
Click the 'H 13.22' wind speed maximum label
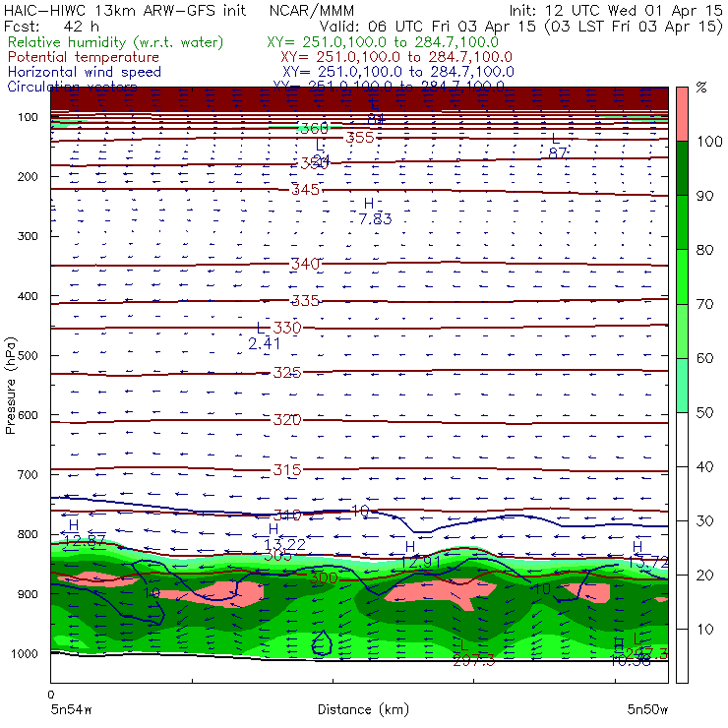click(284, 537)
